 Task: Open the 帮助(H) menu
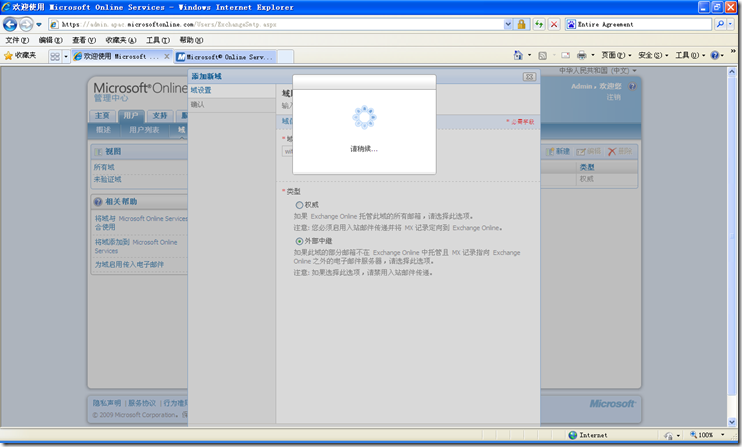[x=191, y=40]
